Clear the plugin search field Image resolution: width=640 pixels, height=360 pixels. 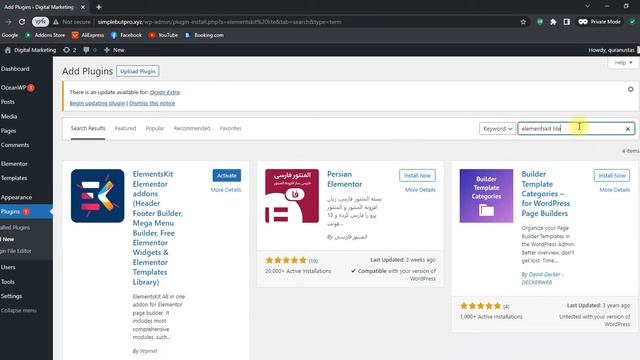coord(628,129)
